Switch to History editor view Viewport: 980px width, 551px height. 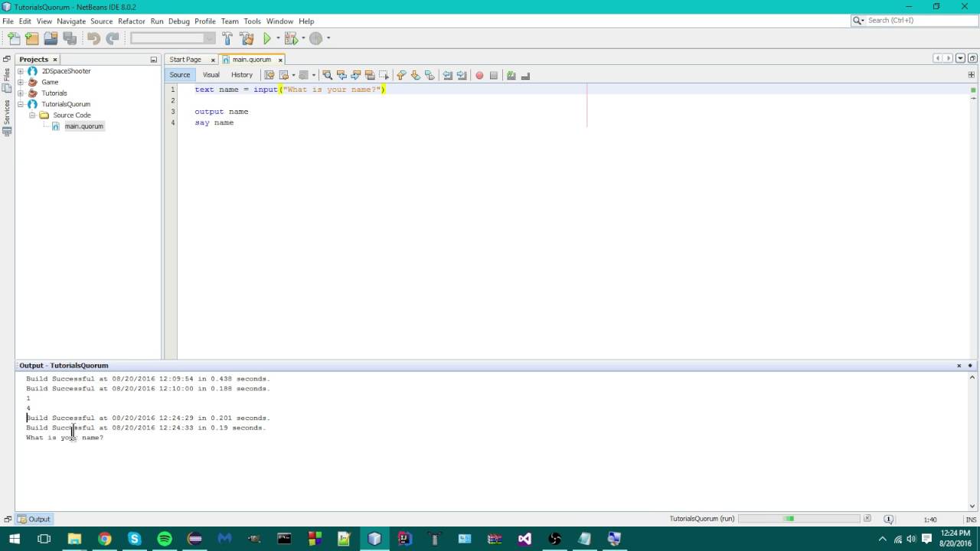click(242, 75)
